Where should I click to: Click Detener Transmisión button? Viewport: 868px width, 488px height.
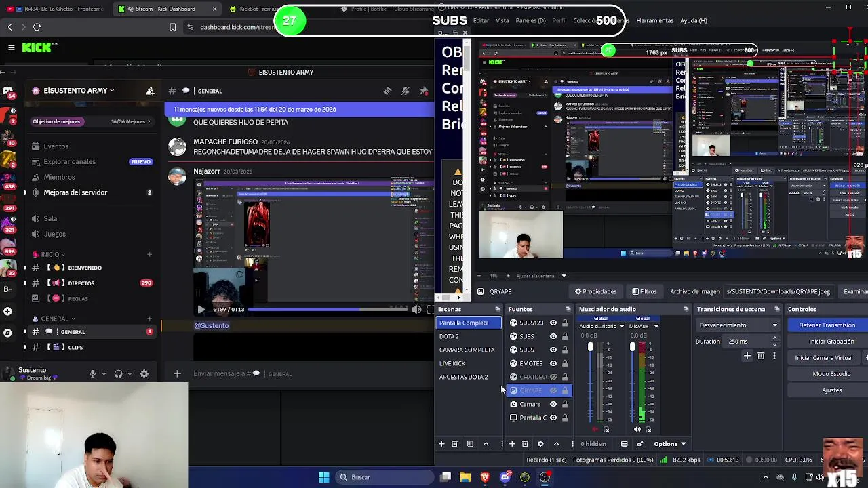click(x=827, y=325)
